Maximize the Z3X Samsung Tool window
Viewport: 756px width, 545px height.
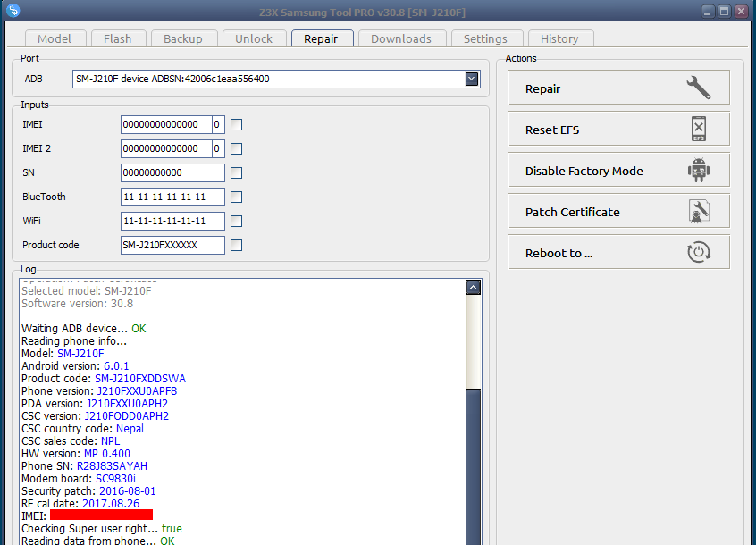[724, 11]
